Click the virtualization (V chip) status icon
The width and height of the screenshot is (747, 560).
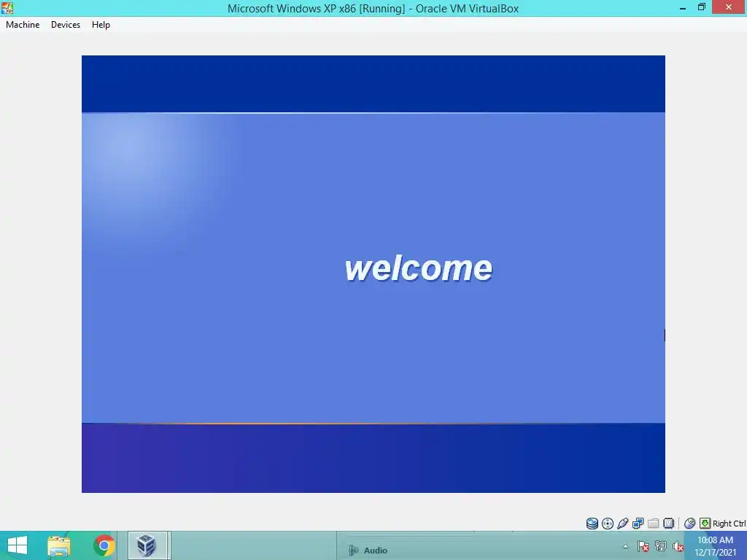pyautogui.click(x=668, y=524)
